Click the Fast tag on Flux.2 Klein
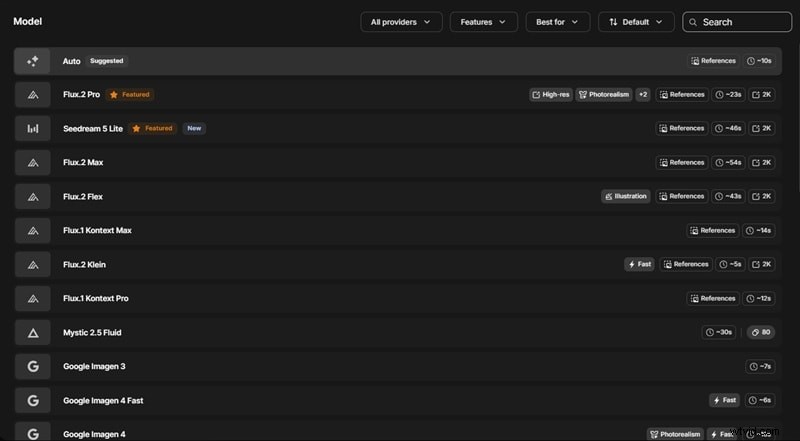The height and width of the screenshot is (441, 800). [639, 265]
